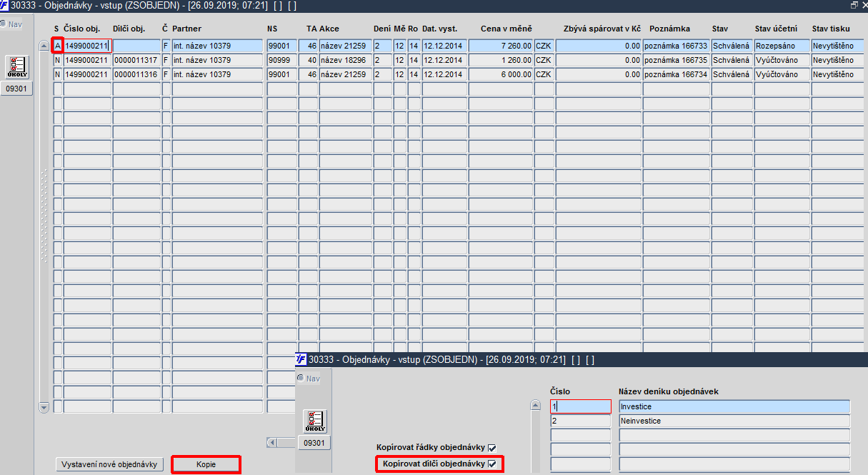Restore the window via the top-right title bar icon
Viewport: 868px width, 475px height.
click(x=854, y=4)
